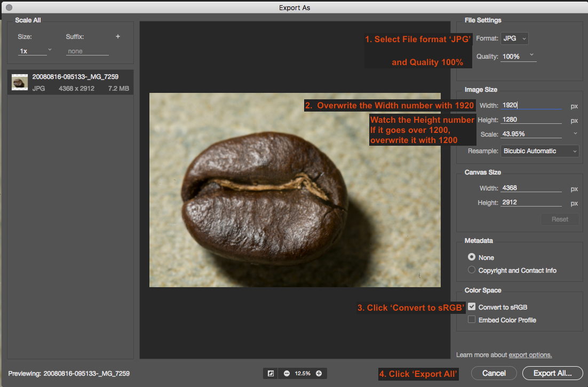Image resolution: width=588 pixels, height=387 pixels.
Task: Click the Export All button
Action: 552,373
